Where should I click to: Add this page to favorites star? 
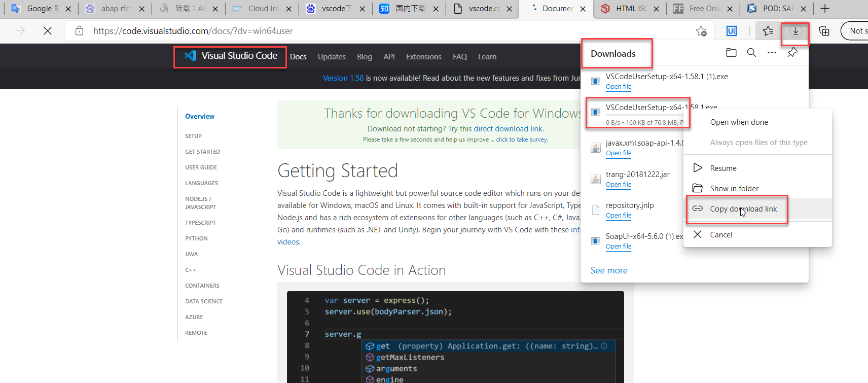point(701,31)
